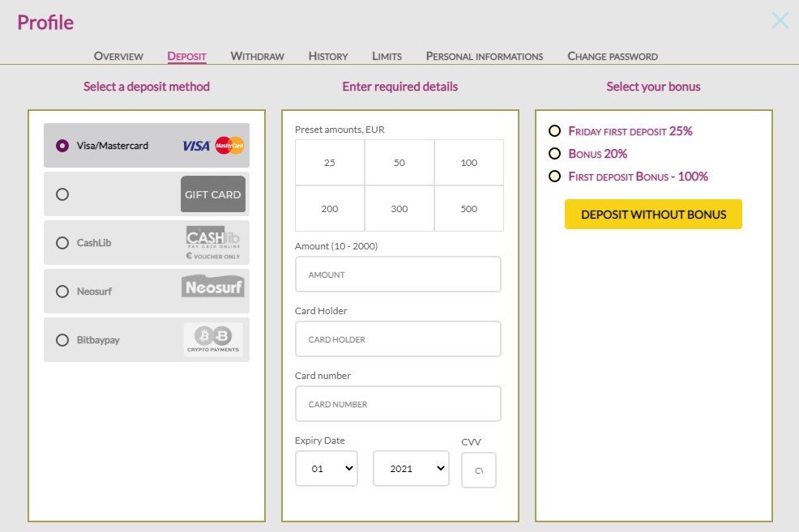Click the MasterCard logo icon
Screen dimensions: 799x532
pyautogui.click(x=229, y=144)
